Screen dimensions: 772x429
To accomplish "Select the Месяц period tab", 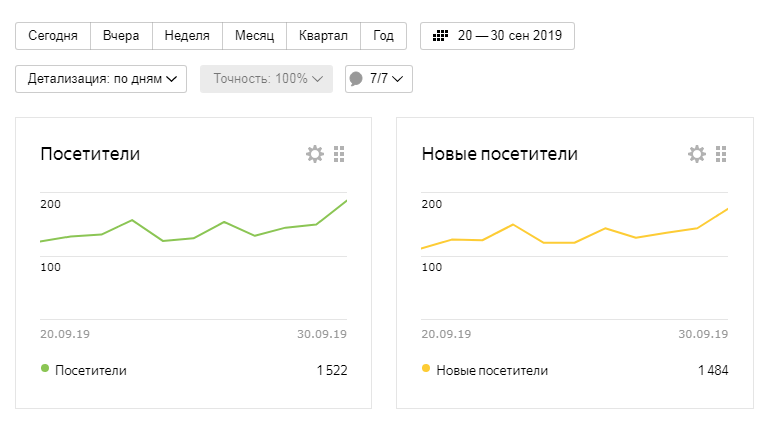I will 255,36.
